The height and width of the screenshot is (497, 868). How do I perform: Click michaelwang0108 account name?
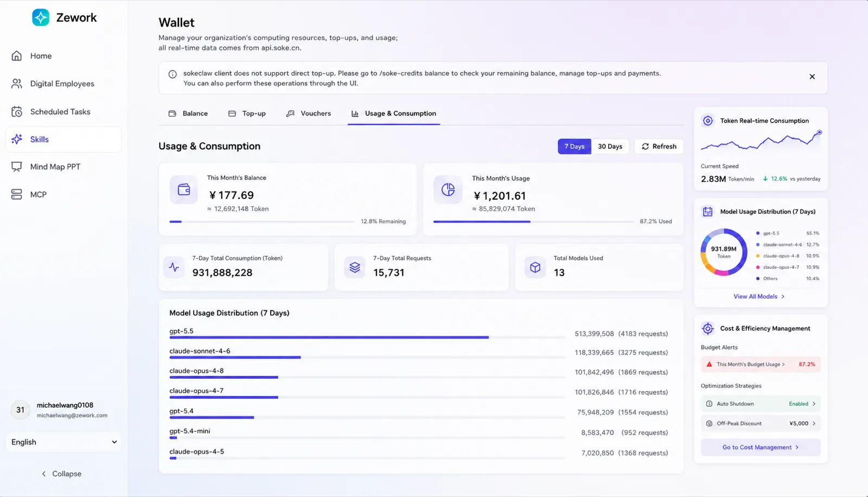click(x=65, y=405)
